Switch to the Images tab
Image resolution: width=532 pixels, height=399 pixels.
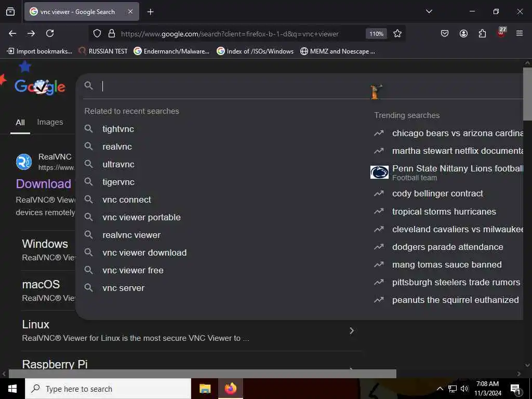50,122
